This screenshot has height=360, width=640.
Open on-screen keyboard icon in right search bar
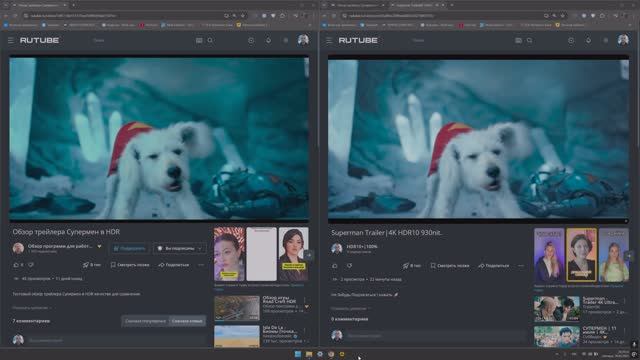(518, 40)
